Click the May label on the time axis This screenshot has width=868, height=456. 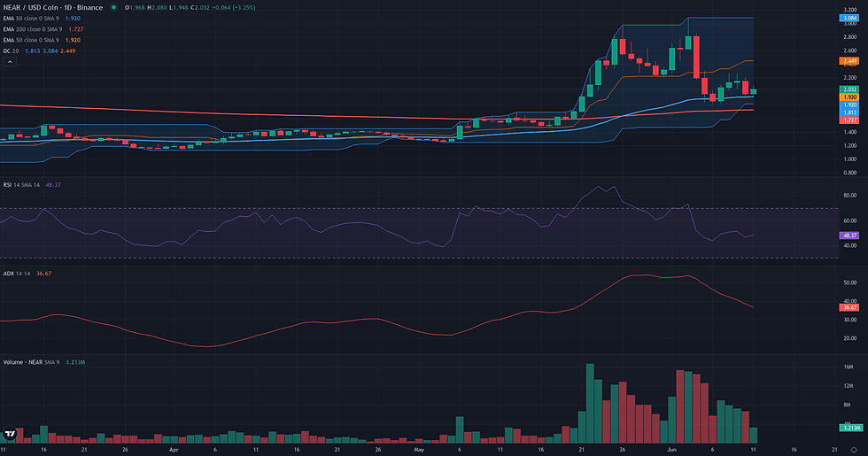click(418, 450)
